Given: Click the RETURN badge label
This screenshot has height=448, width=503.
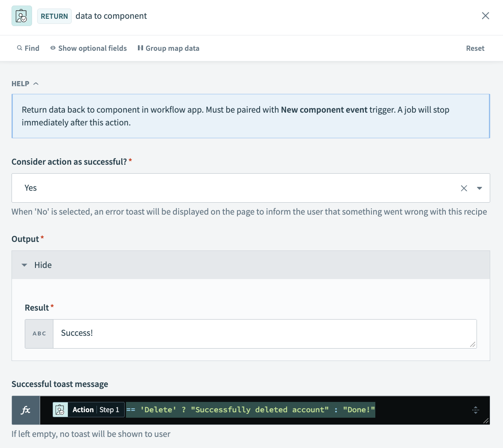Looking at the screenshot, I should [x=54, y=16].
